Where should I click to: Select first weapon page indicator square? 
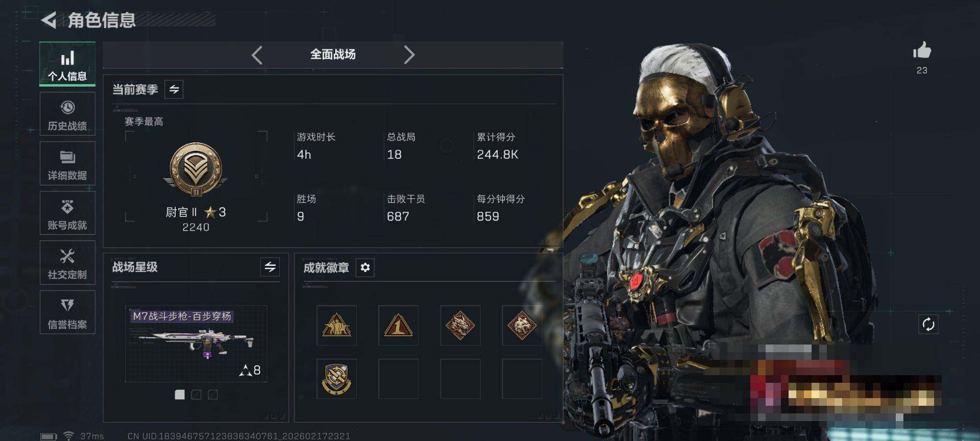point(180,395)
